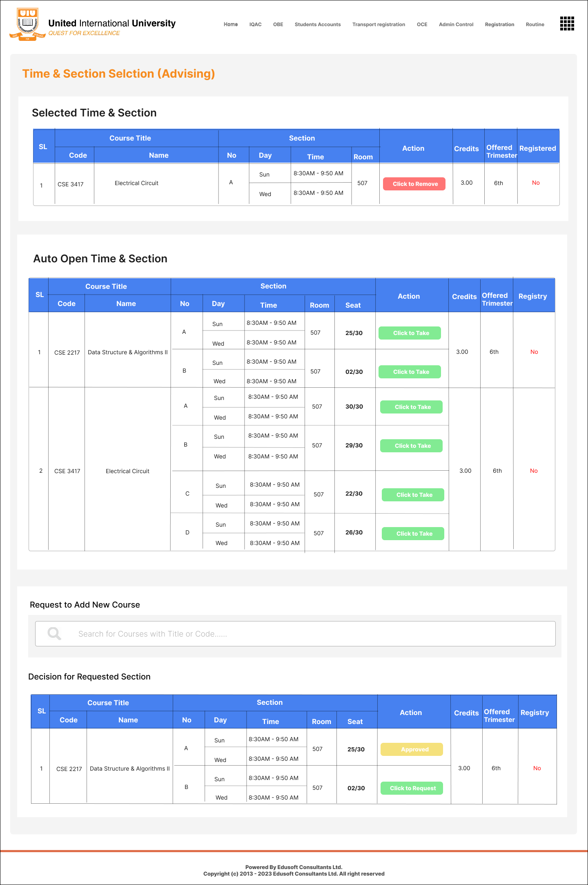Select Transport registration menu item
Viewport: 588px width, 885px height.
coord(379,25)
